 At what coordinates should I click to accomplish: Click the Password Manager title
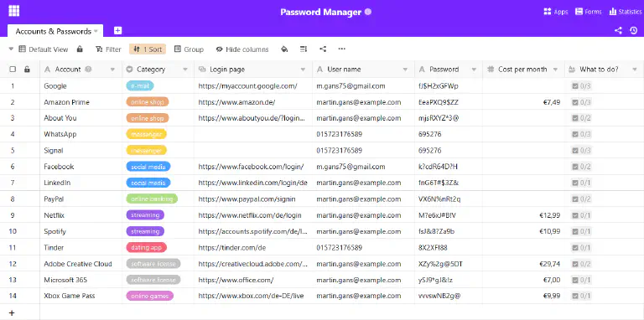pyautogui.click(x=321, y=12)
